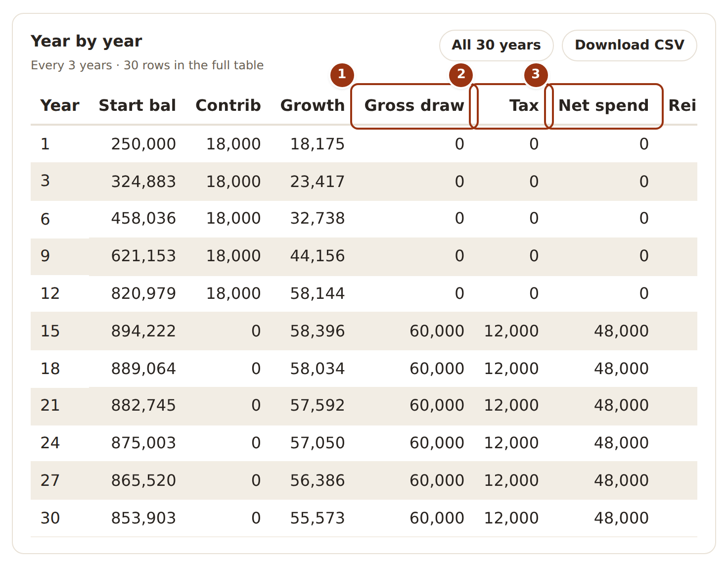Click growth value 56,386

[x=318, y=480]
